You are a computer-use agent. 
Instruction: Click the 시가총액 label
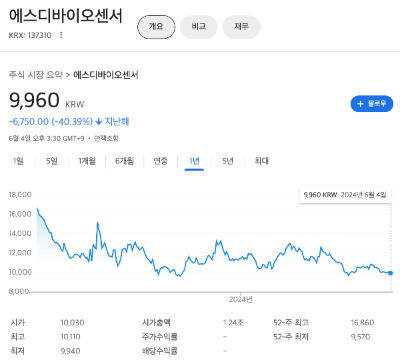click(156, 323)
